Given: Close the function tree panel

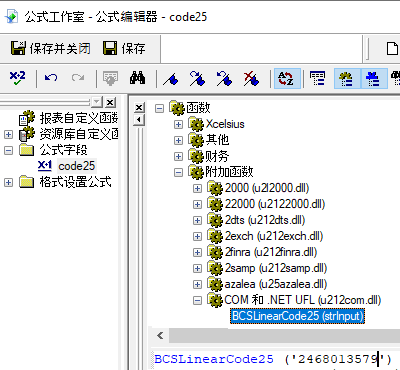Looking at the screenshot, I should [x=139, y=107].
